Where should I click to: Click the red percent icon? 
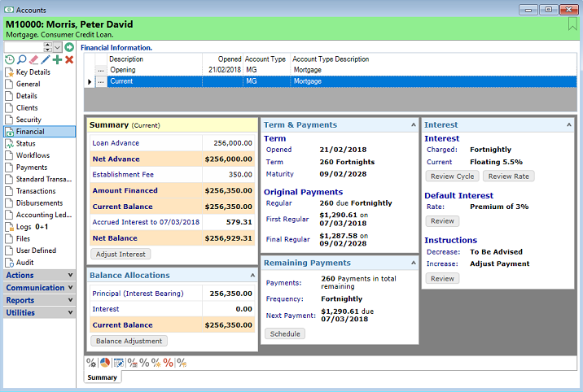168,362
